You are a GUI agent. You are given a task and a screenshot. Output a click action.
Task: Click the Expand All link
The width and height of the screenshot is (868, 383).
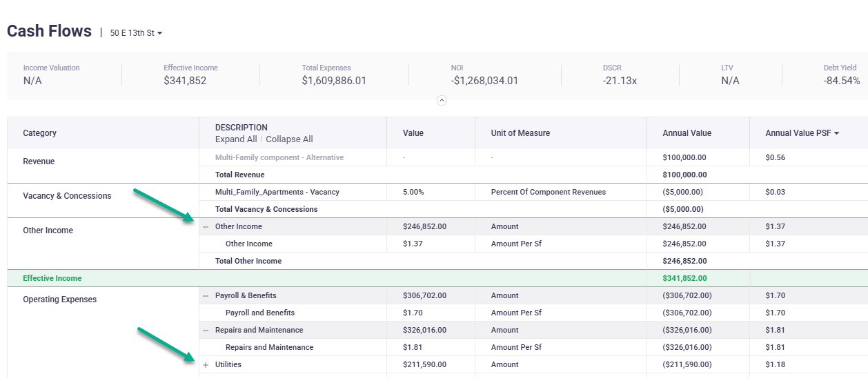[236, 139]
